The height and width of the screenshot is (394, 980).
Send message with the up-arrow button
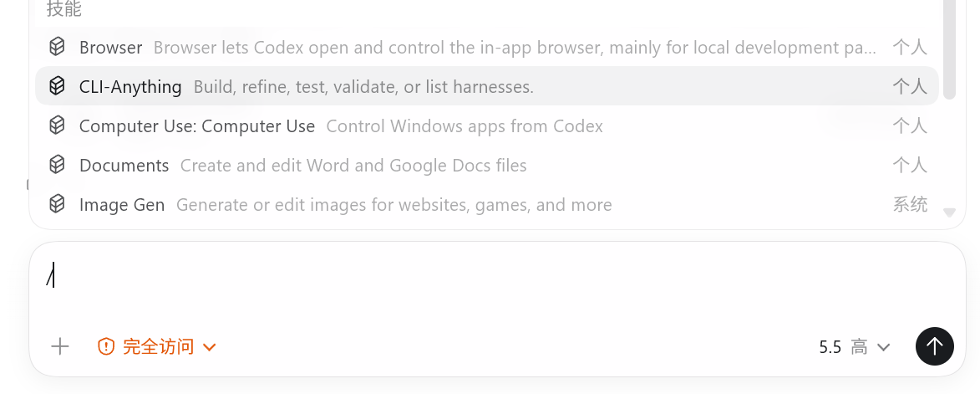tap(934, 345)
